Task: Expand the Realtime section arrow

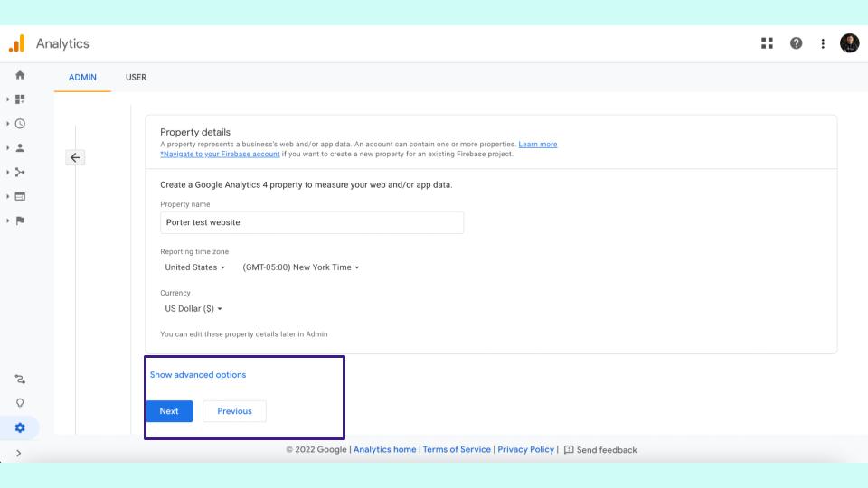Action: [x=8, y=124]
